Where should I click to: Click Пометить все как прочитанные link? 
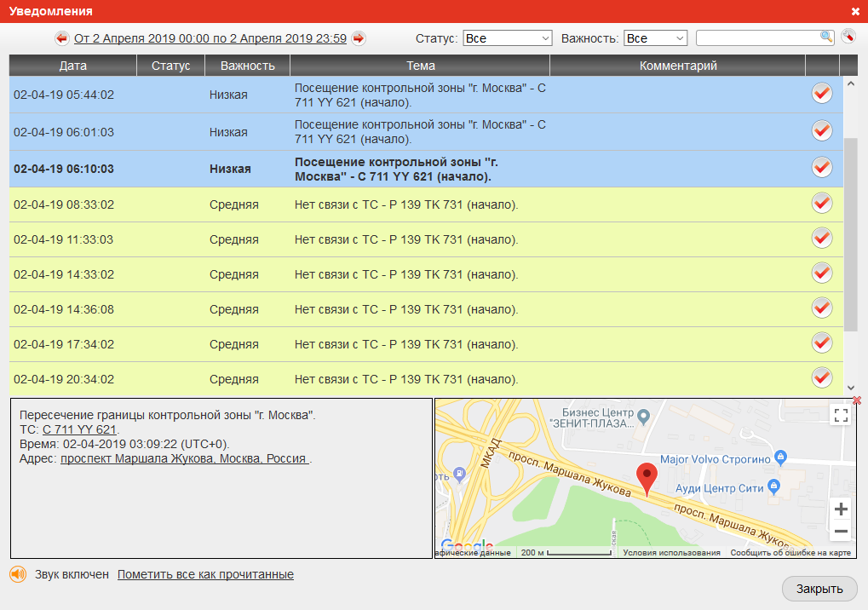click(205, 574)
